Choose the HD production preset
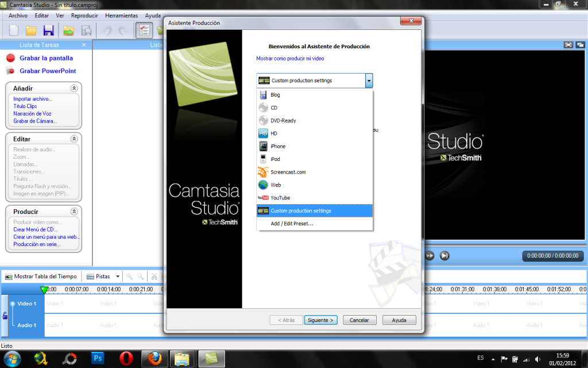Viewport: 588px width, 368px height. click(x=315, y=133)
